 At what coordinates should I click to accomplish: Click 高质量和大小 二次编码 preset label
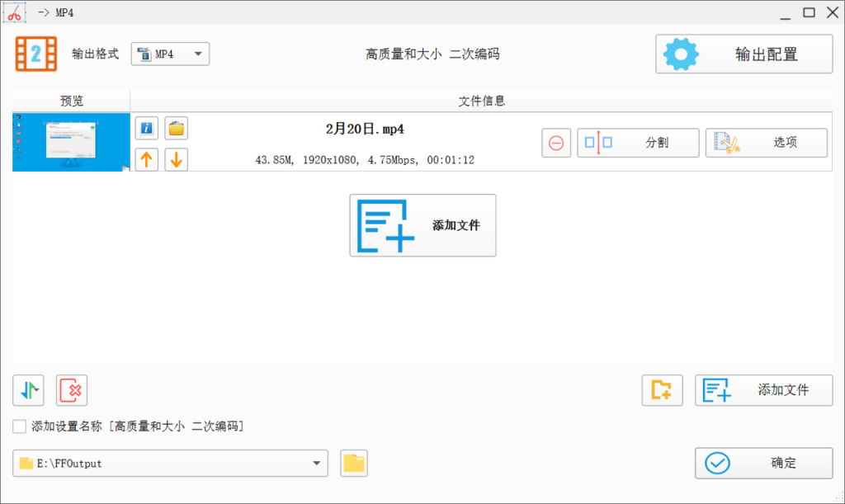(432, 54)
